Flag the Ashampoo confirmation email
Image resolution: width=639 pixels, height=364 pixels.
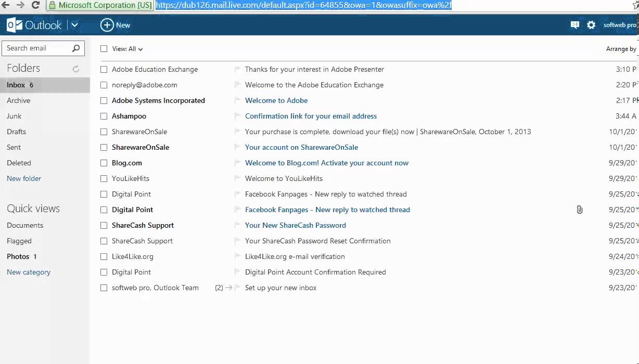(237, 116)
